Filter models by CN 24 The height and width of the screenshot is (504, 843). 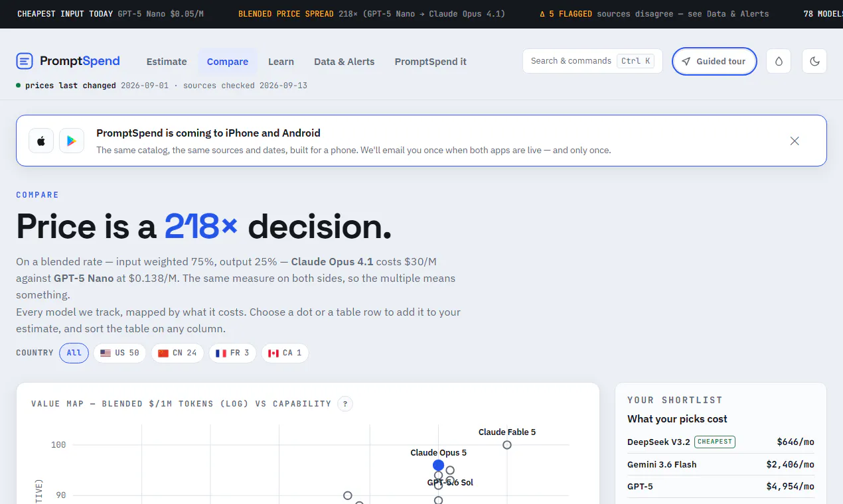coord(177,353)
